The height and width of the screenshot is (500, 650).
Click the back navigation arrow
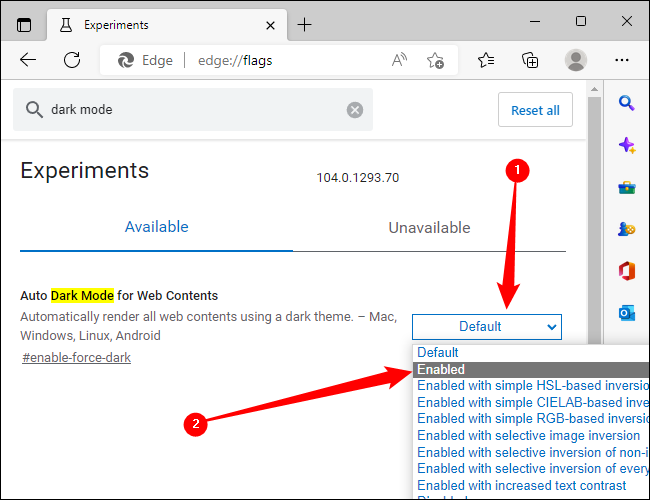[x=28, y=60]
